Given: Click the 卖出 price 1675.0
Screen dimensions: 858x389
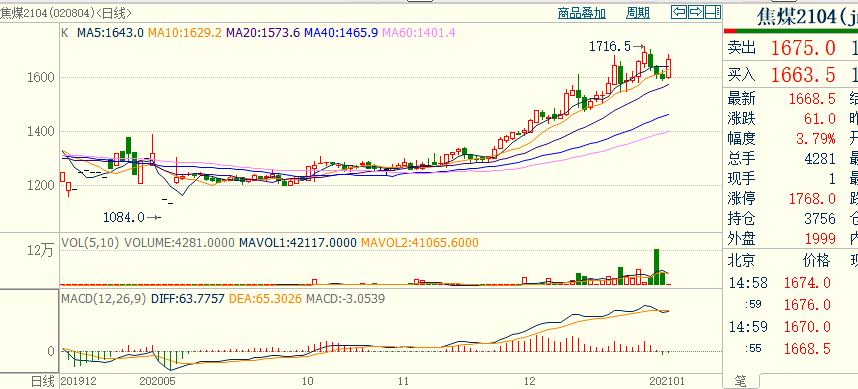Looking at the screenshot, I should pyautogui.click(x=803, y=48).
